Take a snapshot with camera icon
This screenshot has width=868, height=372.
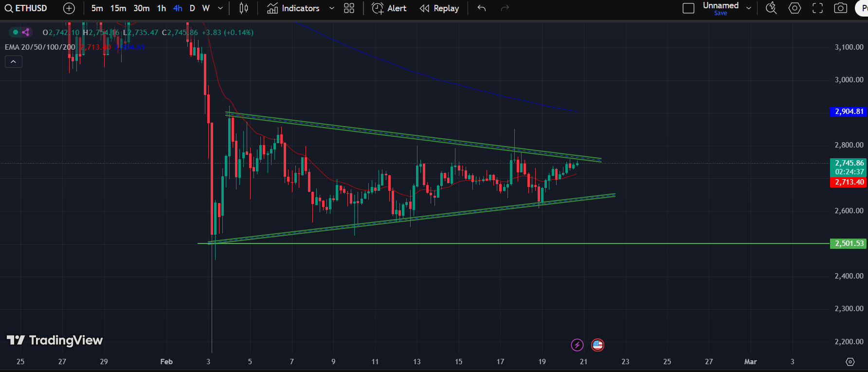click(841, 8)
